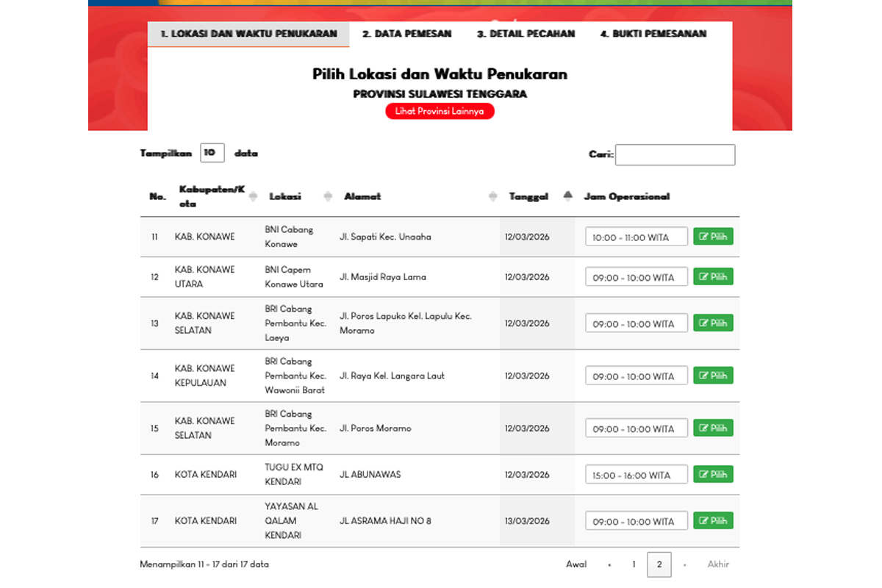
Task: Select Pilih for TUGU EX MTQ KENDARI
Action: coord(713,474)
